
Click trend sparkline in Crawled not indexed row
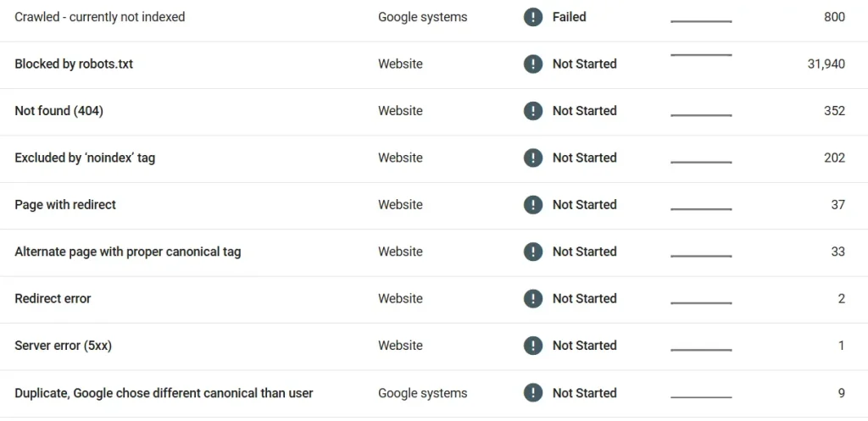point(701,20)
